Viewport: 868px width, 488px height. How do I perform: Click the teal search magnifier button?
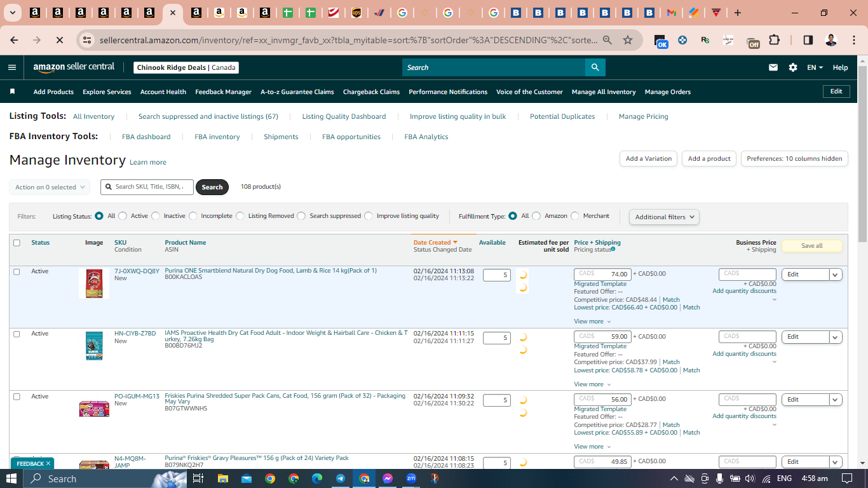point(595,67)
